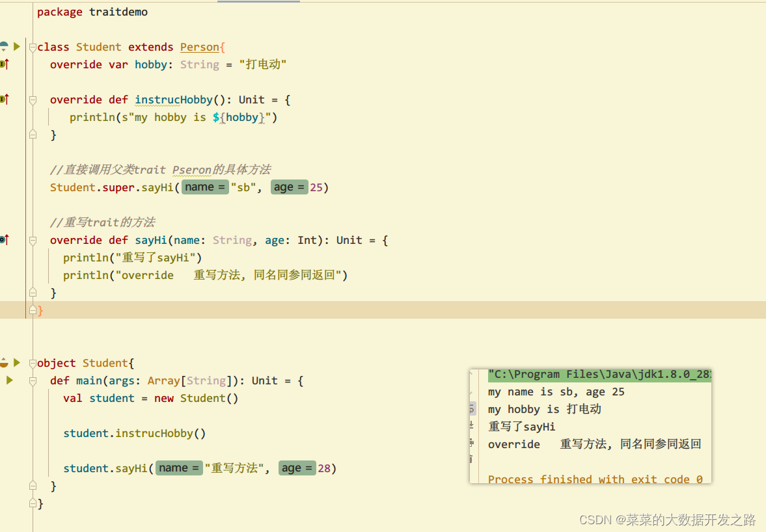Viewport: 766px width, 532px height.
Task: Click 'Array[String]' type in main signature
Action: 189,380
